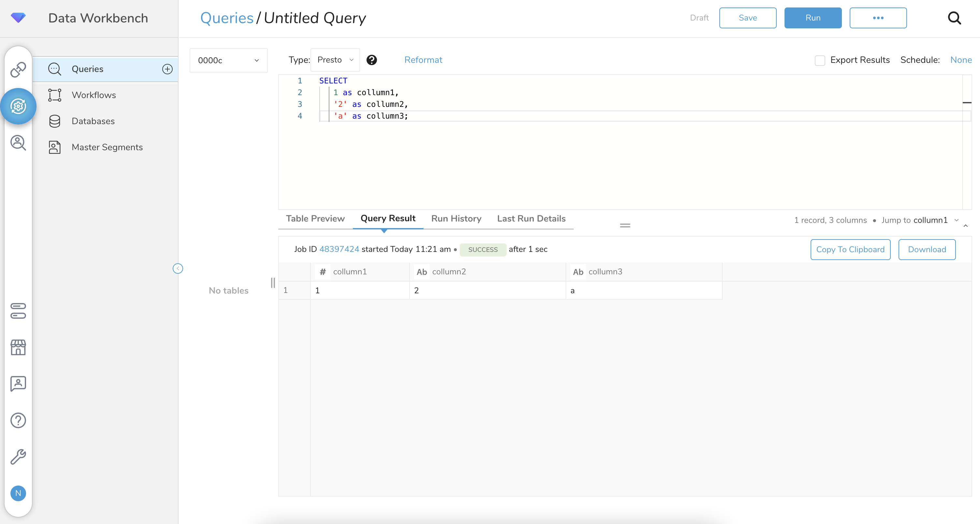Viewport: 980px width, 524px height.
Task: Click the horizontal panel resize handle
Action: 625,225
